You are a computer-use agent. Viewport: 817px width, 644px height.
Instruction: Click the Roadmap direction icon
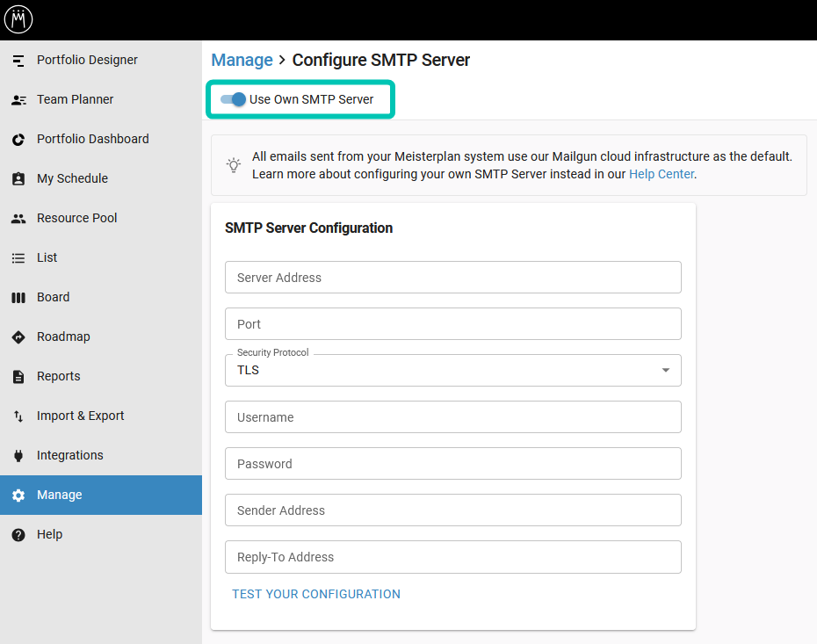(18, 337)
